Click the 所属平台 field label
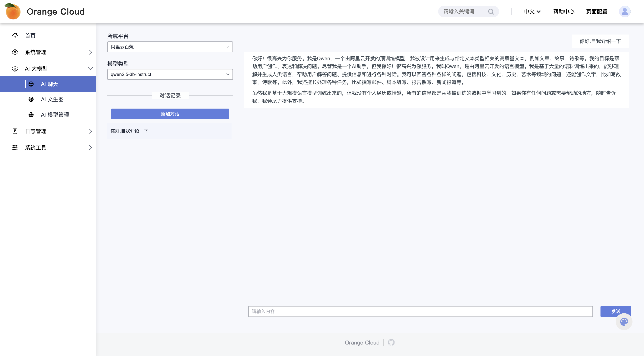The height and width of the screenshot is (356, 644). pos(118,36)
